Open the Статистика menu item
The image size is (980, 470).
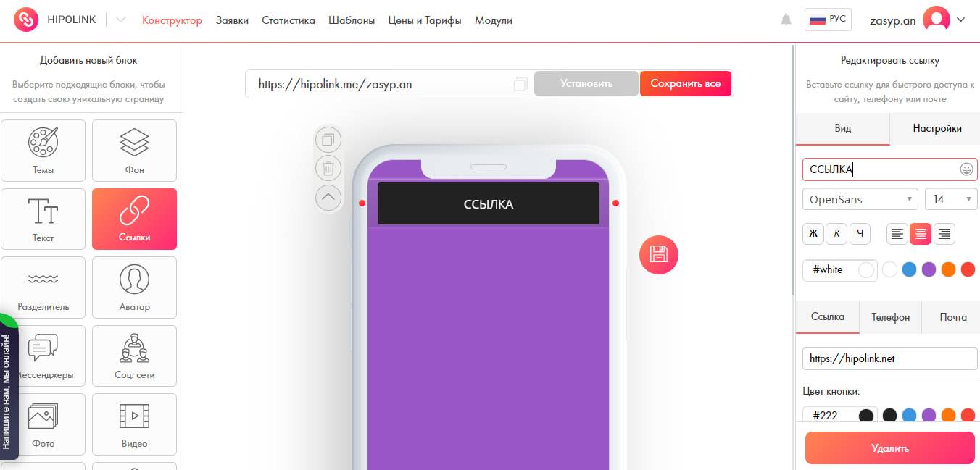coord(288,20)
